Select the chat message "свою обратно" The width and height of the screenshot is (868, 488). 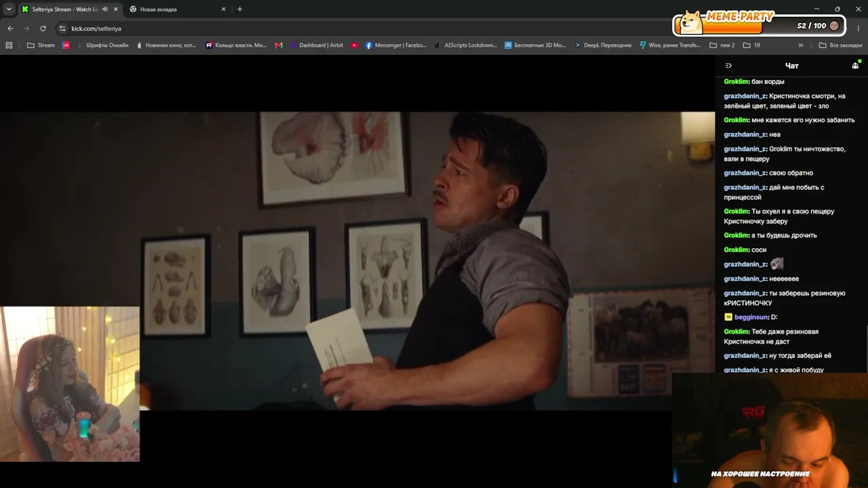click(768, 173)
